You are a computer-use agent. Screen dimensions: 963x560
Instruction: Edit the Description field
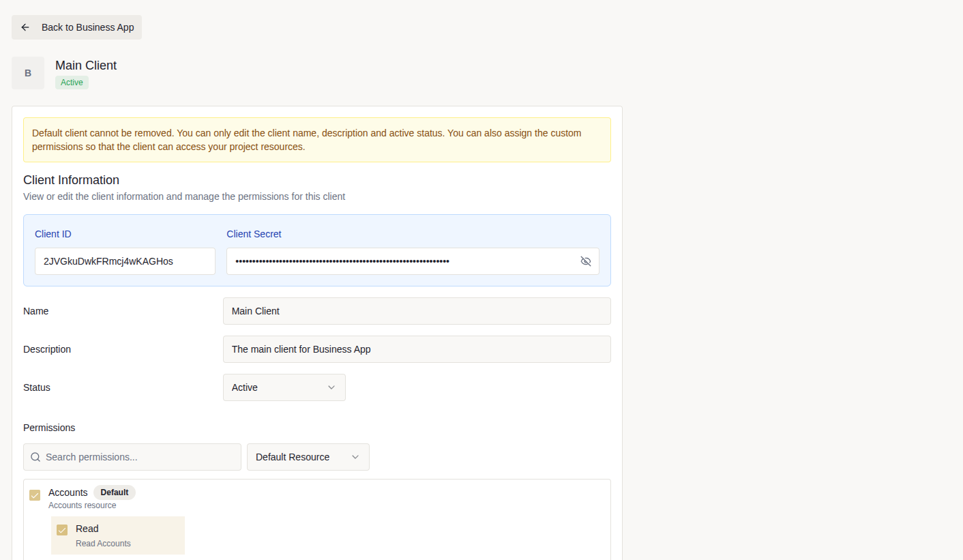417,349
